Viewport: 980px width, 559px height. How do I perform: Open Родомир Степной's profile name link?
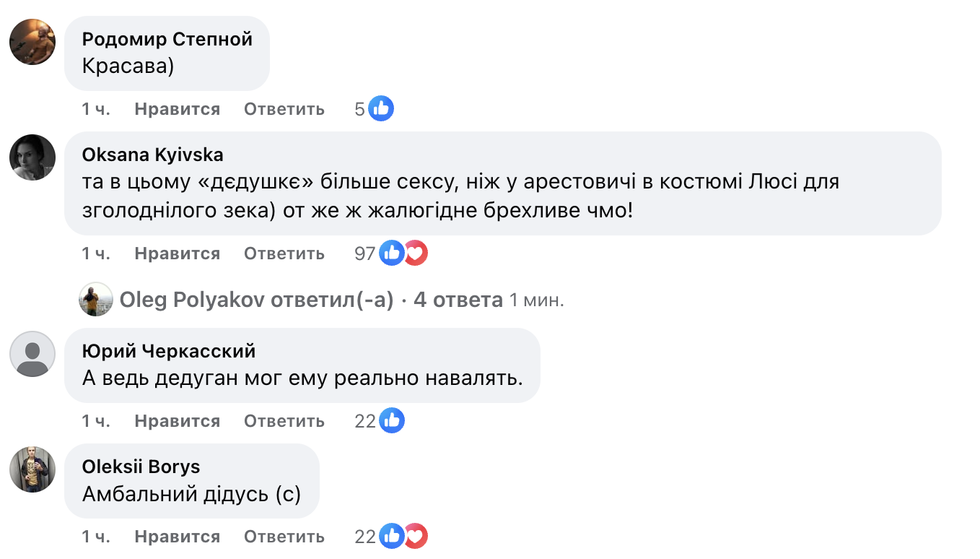coord(167,39)
